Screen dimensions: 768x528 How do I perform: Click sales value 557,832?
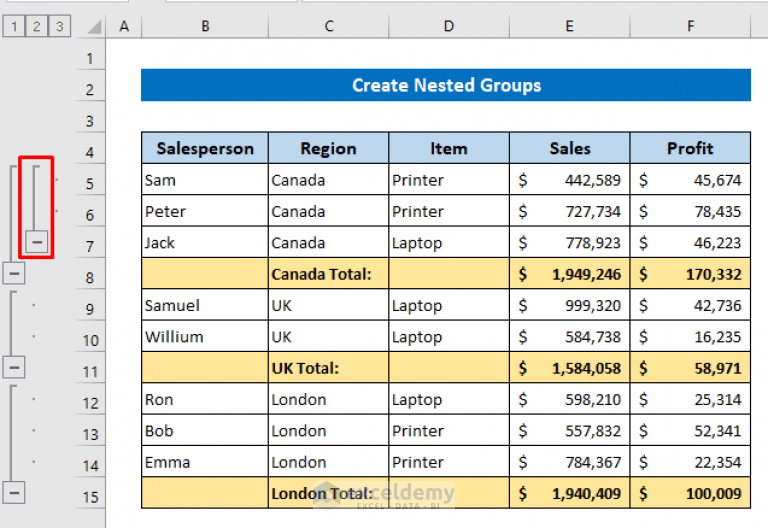[x=570, y=431]
